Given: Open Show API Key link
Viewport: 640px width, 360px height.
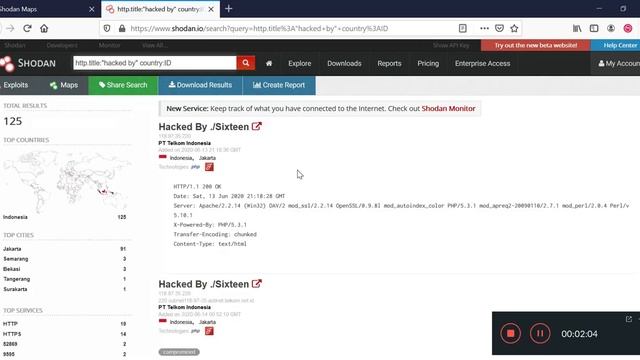Looking at the screenshot, I should [x=451, y=45].
